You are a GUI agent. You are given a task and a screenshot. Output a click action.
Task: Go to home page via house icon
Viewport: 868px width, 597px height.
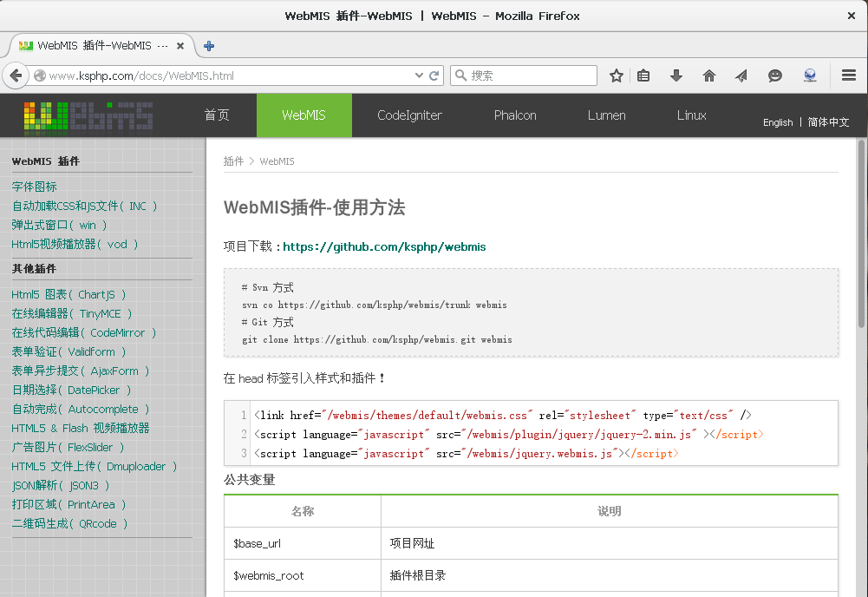pyautogui.click(x=709, y=75)
